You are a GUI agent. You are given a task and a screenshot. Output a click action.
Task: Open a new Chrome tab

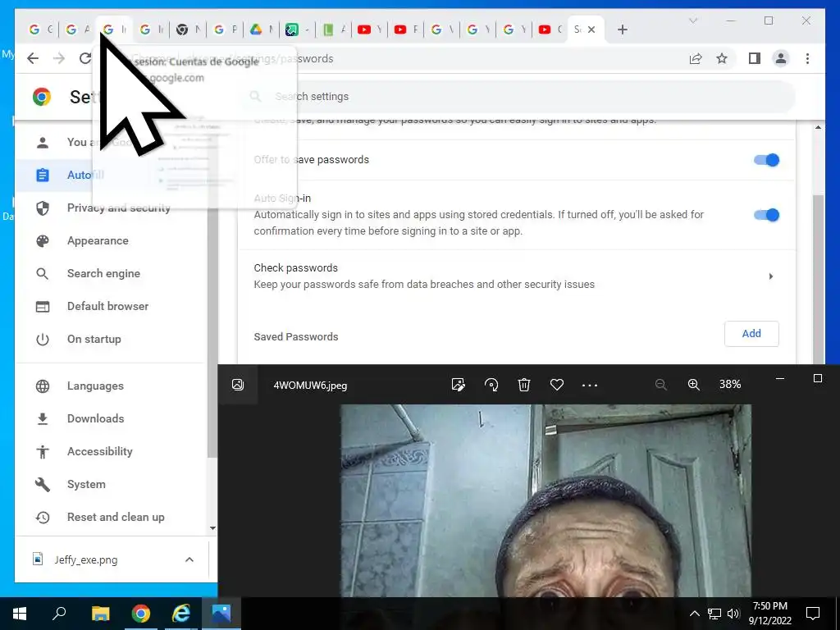(622, 30)
